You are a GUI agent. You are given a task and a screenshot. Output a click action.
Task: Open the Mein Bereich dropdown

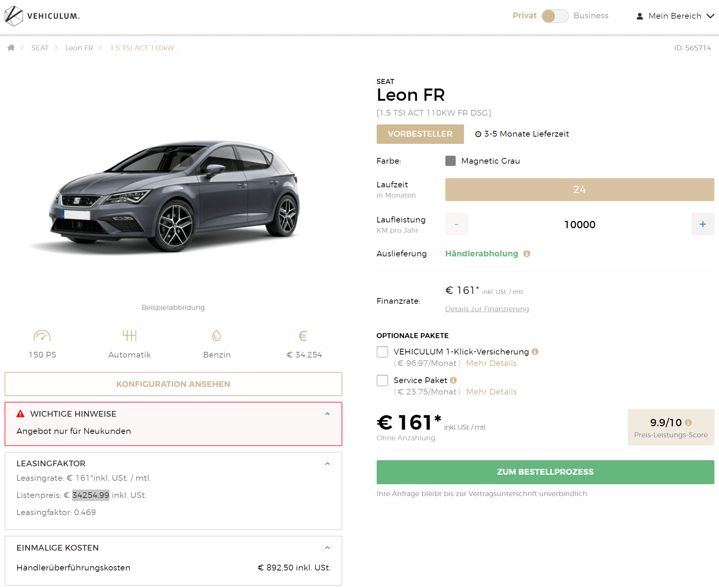[x=675, y=16]
